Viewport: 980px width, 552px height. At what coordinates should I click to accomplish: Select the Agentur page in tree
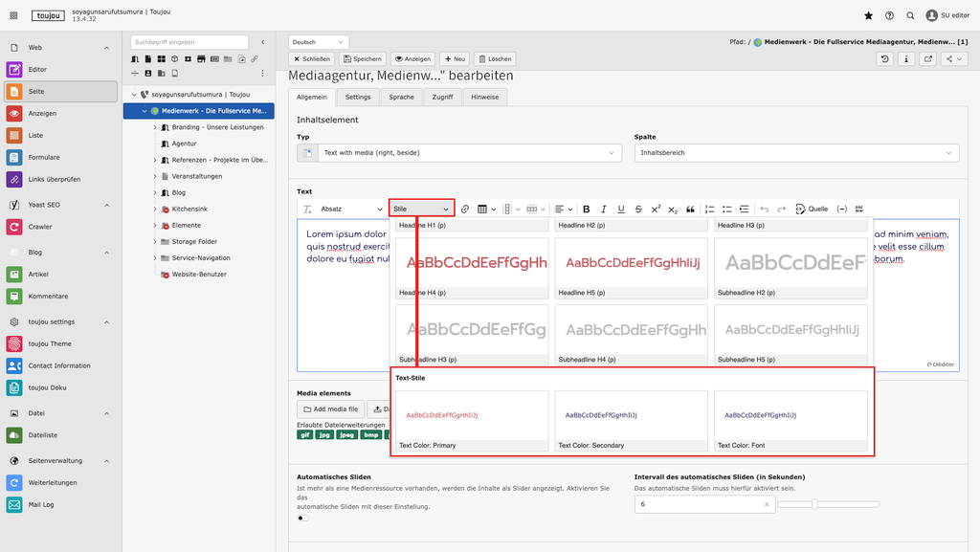click(x=185, y=144)
